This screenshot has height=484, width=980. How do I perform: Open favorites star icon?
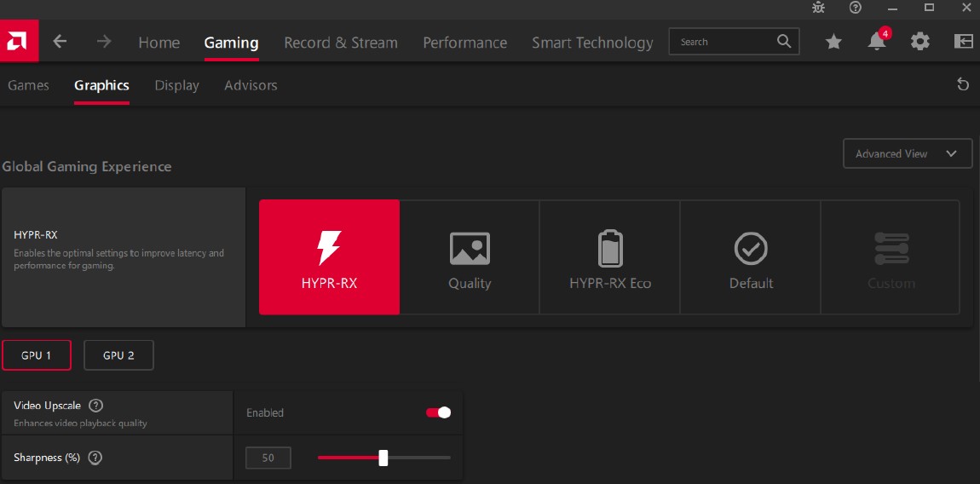(833, 42)
